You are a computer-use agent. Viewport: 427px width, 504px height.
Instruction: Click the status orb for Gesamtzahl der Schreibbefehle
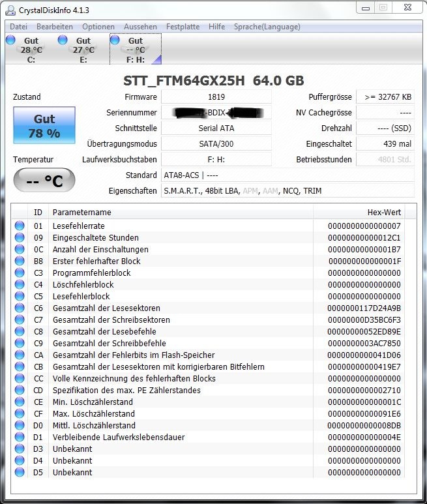20,343
